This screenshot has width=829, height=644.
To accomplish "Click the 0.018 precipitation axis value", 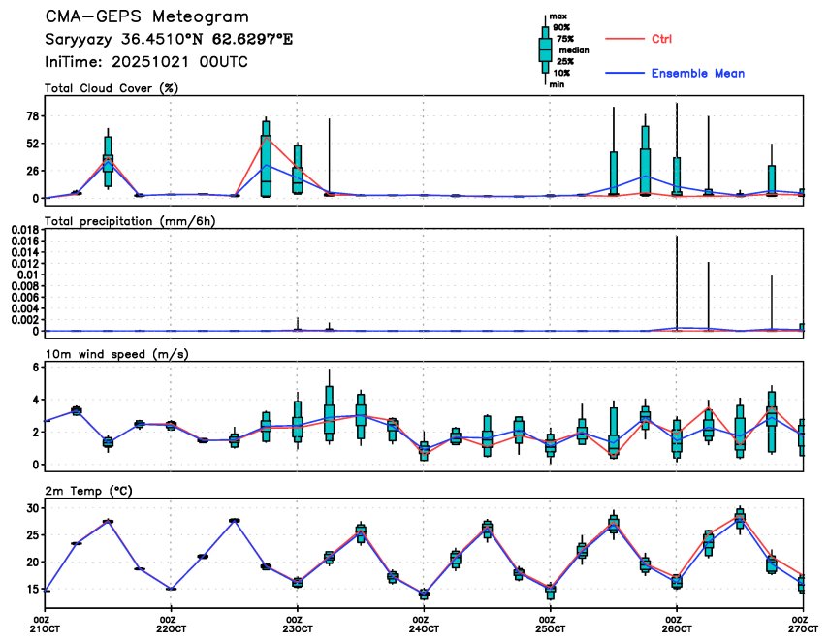I will 22,229.
